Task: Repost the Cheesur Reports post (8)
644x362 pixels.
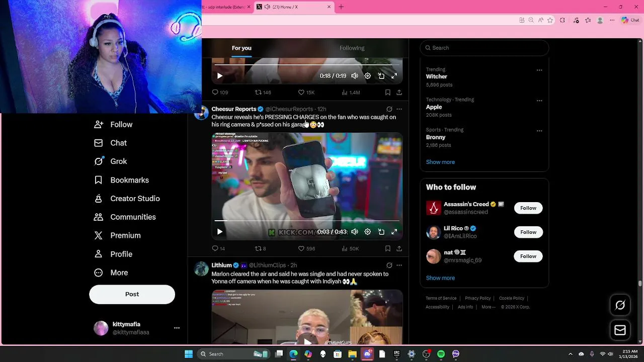Action: tap(260, 248)
